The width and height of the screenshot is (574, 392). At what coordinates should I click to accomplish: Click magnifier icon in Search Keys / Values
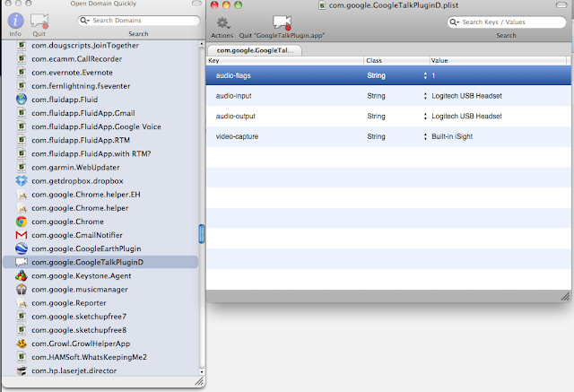point(455,22)
